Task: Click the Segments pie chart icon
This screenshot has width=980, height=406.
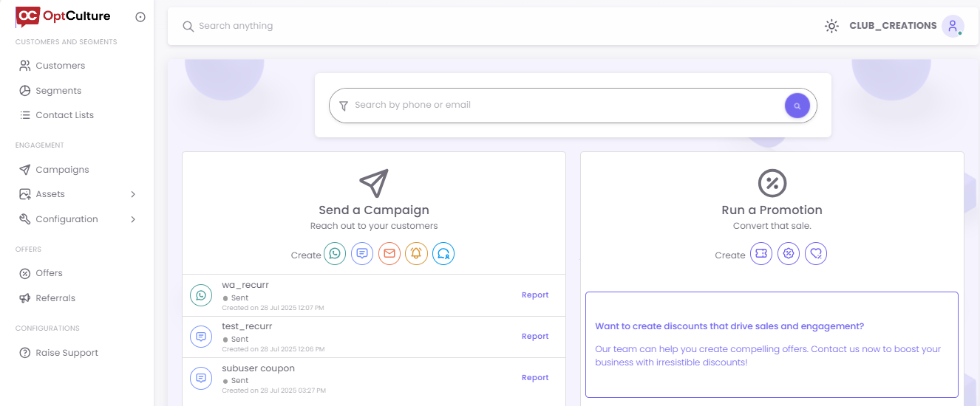Action: [25, 91]
